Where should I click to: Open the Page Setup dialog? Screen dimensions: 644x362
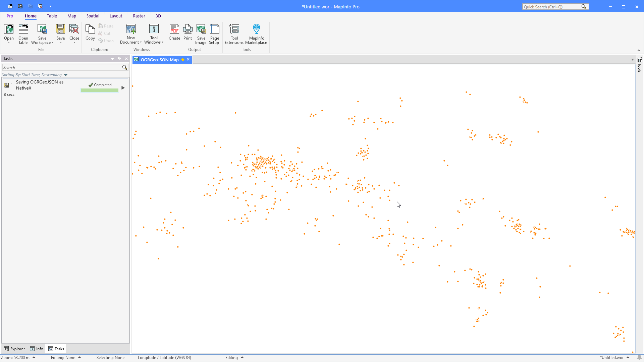(214, 34)
